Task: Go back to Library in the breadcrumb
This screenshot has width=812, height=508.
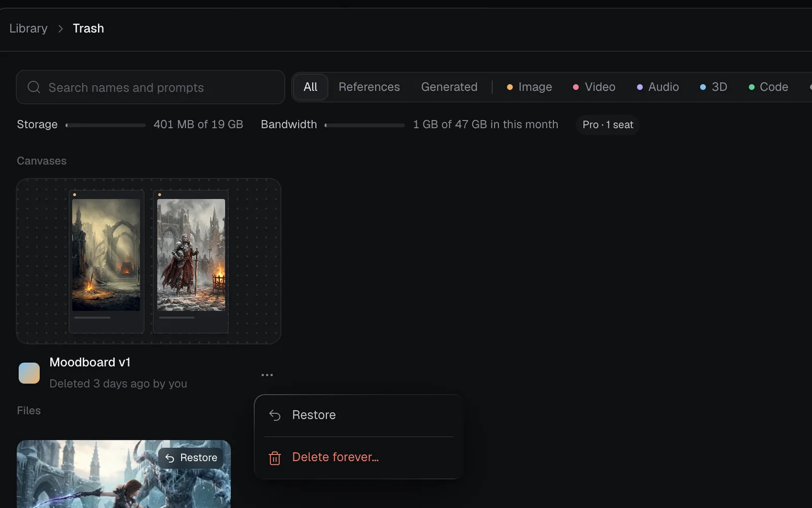Action: (x=28, y=28)
